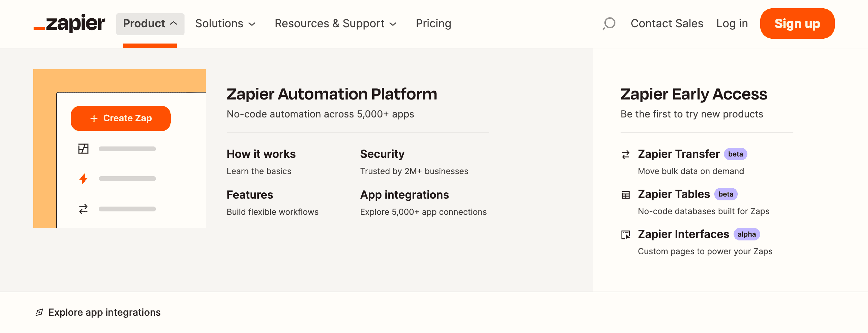Viewport: 868px width, 333px height.
Task: Expand the Resources & Support dropdown
Action: 335,24
